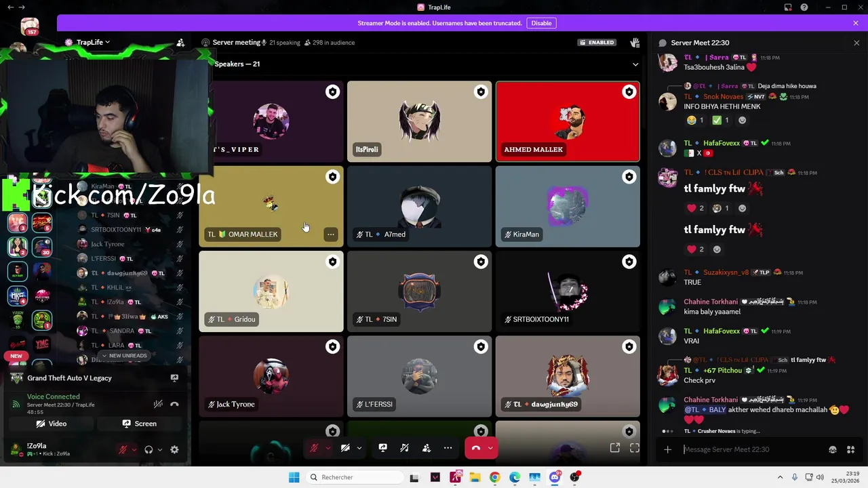This screenshot has width=868, height=488.
Task: Open input device arrow in user panel
Action: pos(134,449)
